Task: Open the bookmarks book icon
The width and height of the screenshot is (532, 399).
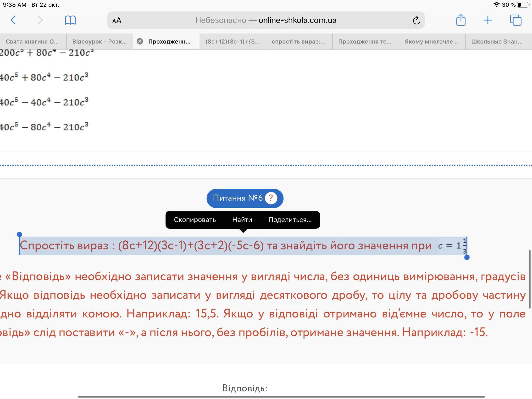Action: 70,20
